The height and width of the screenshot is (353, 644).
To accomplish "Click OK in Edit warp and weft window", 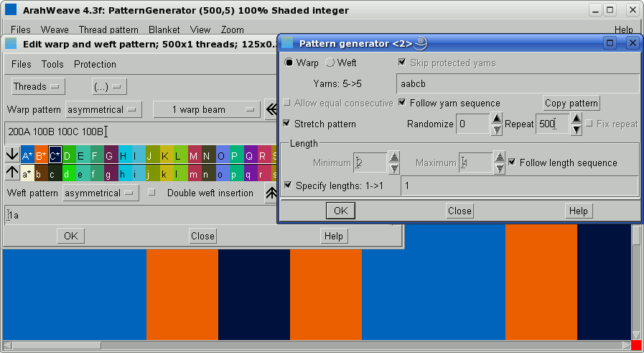I will click(x=70, y=236).
